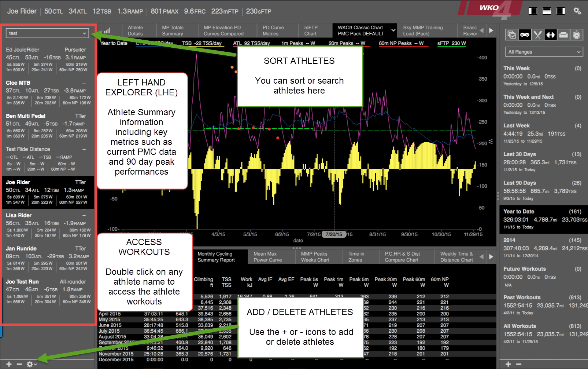588x369 pixels.
Task: Toggle the bike chain workout filter
Action: (525, 35)
